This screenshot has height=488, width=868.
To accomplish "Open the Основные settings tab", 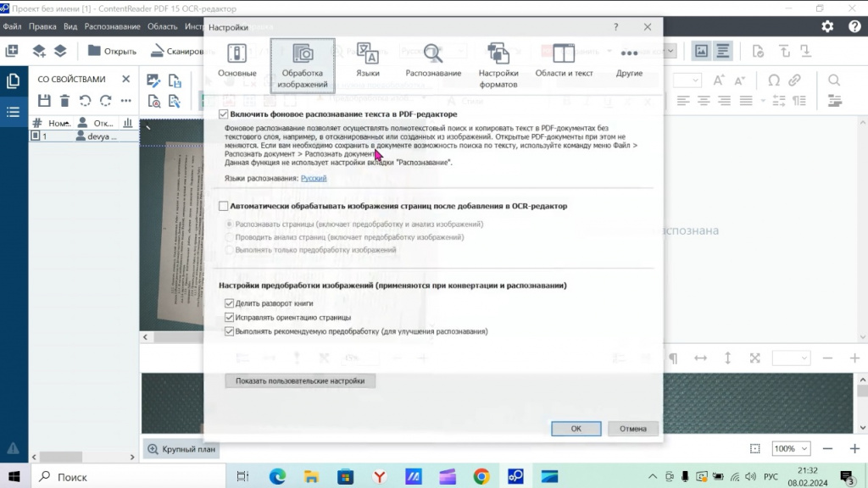I will (237, 61).
